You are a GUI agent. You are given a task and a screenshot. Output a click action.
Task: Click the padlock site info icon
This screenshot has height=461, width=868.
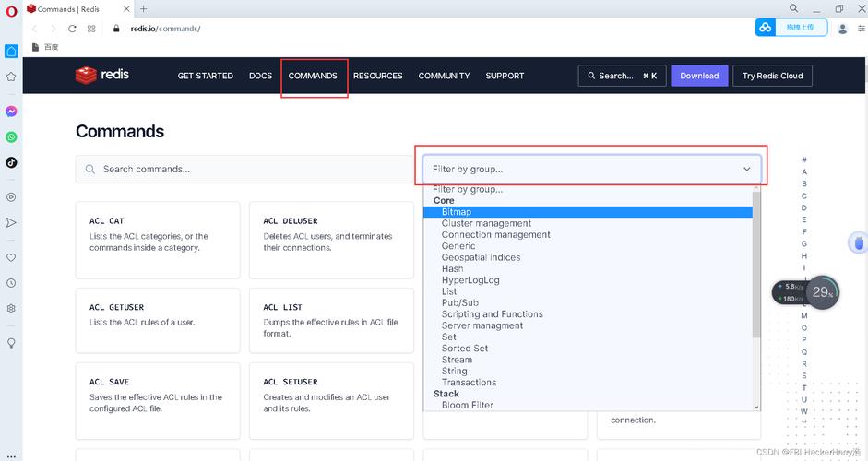click(x=116, y=29)
